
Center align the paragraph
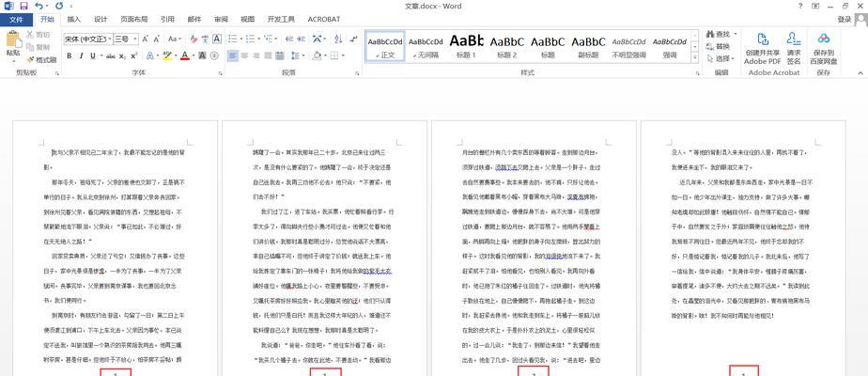coord(244,55)
